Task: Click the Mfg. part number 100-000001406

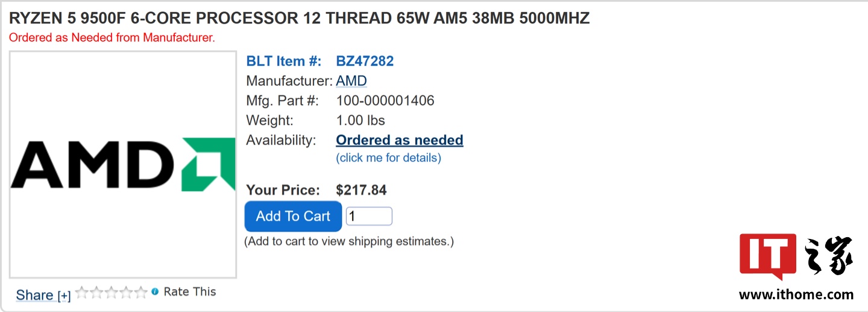Action: pos(385,101)
